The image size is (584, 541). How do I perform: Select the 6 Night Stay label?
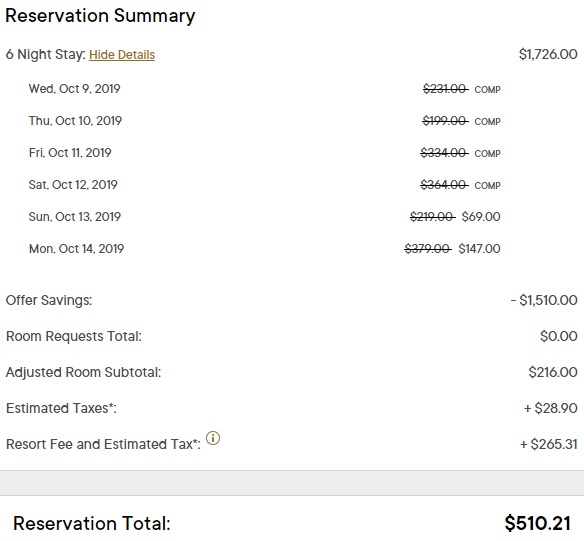click(45, 54)
